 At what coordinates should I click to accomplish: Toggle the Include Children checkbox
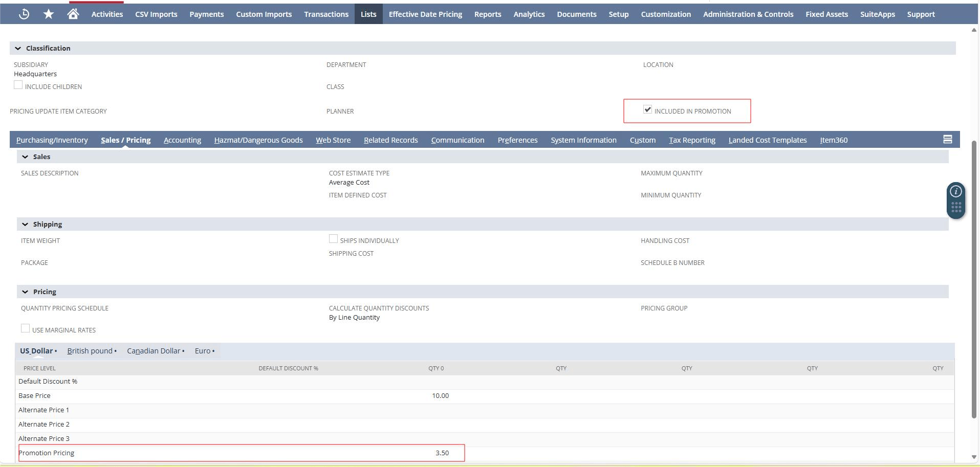[18, 85]
